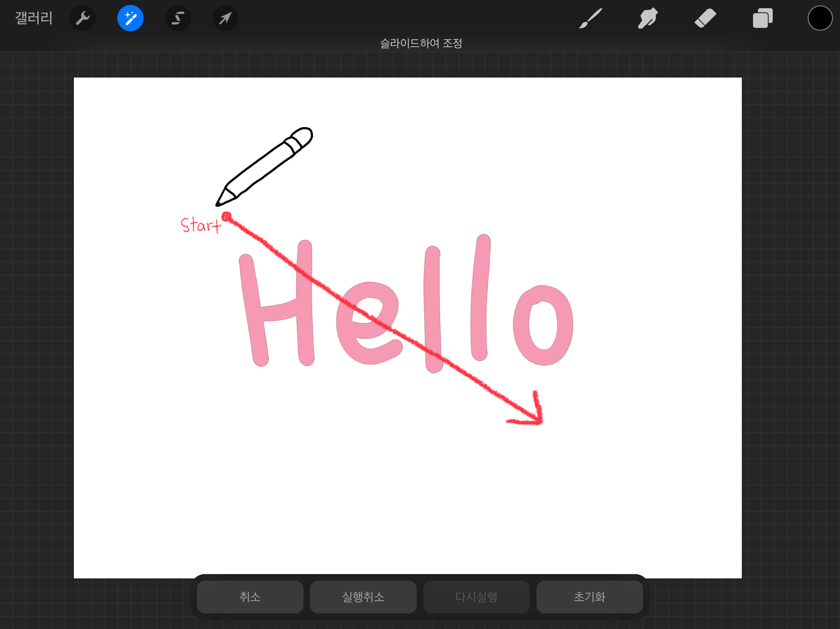
Task: Select the Smudge finger tool
Action: 648,18
